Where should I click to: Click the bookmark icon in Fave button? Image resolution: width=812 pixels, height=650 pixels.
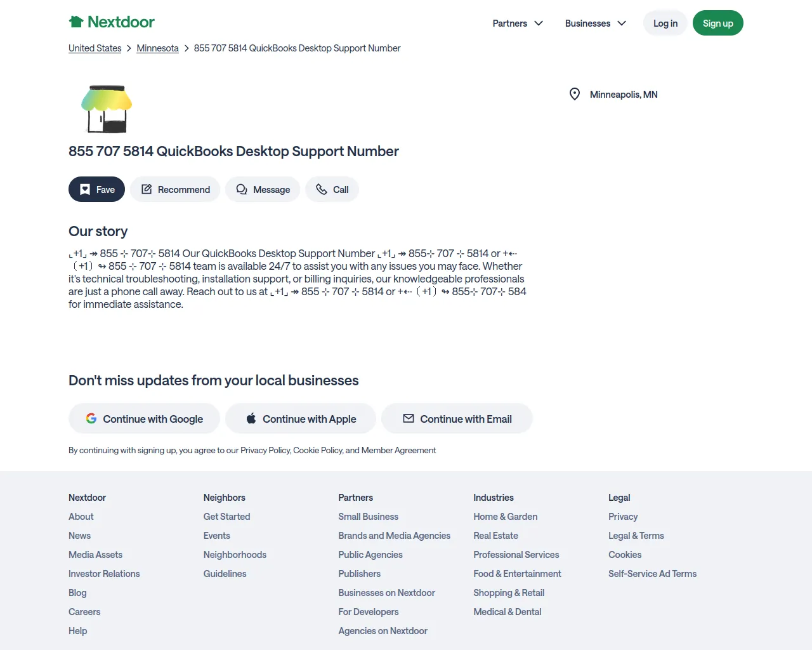[x=85, y=189]
